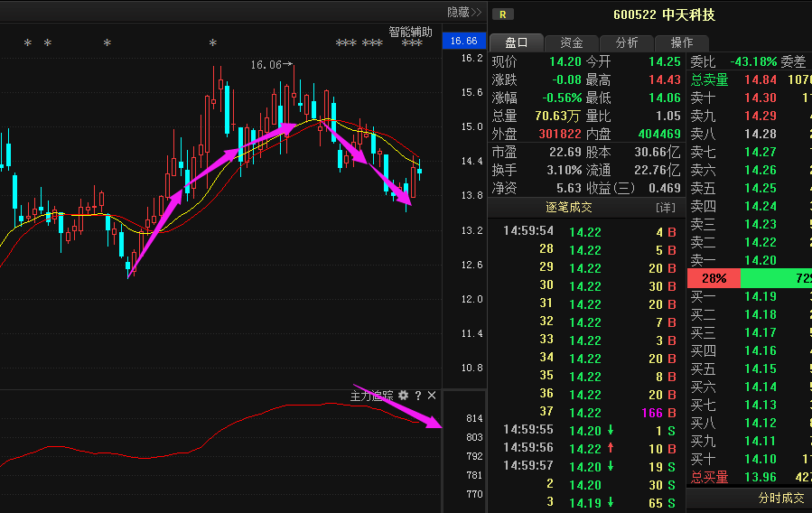Select 最低 value 14.06

(665, 98)
